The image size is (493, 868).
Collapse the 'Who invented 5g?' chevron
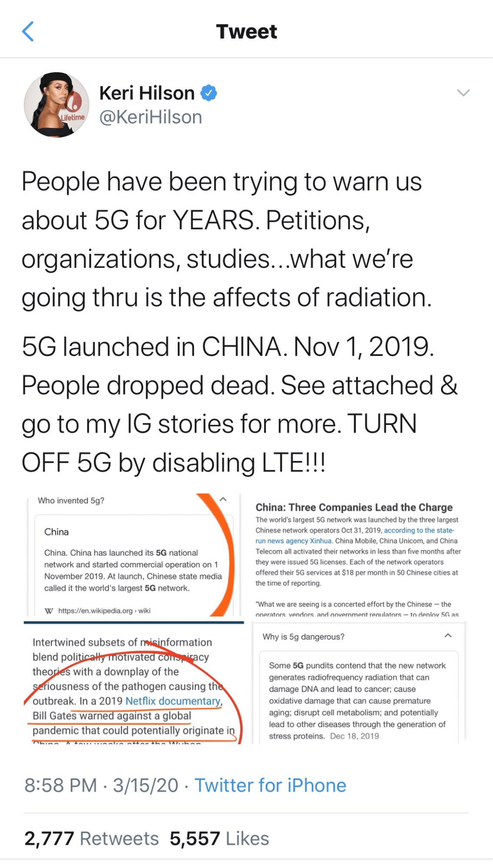[x=223, y=499]
